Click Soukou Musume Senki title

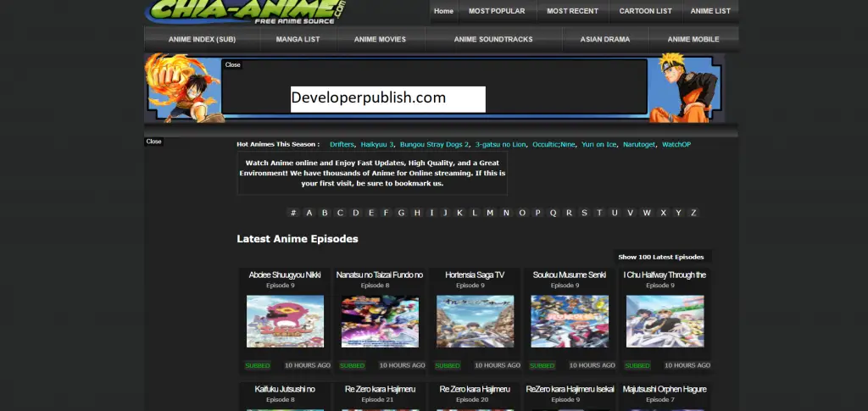(569, 275)
